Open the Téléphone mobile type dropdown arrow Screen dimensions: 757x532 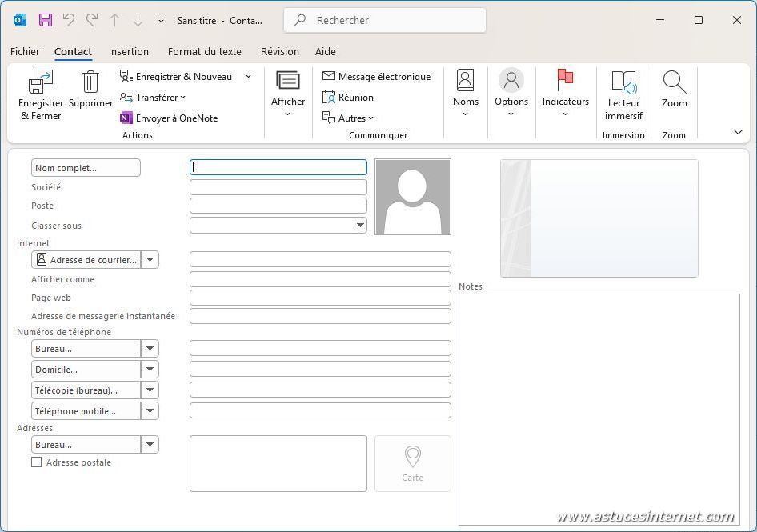tap(150, 411)
